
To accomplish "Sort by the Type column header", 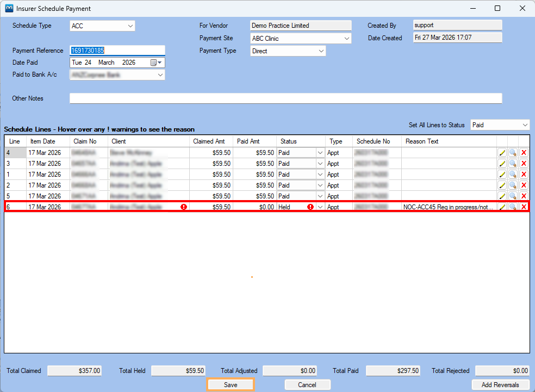I will pos(339,141).
